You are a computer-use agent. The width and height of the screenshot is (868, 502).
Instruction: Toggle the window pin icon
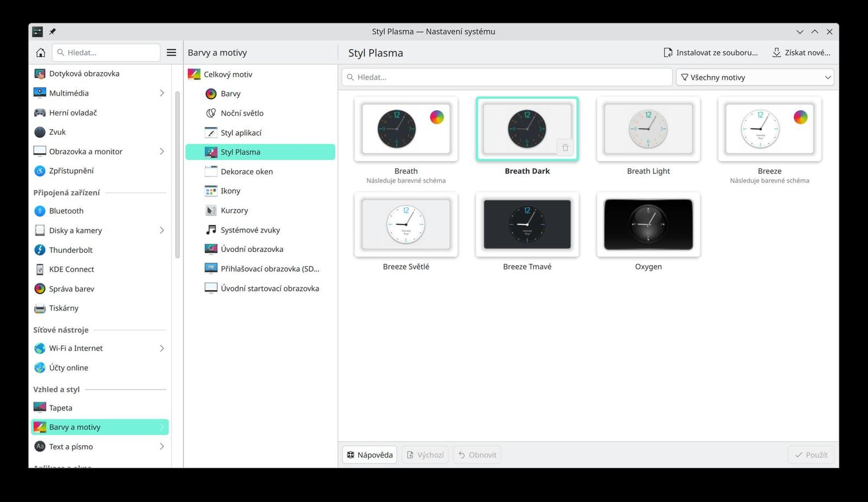pyautogui.click(x=53, y=31)
